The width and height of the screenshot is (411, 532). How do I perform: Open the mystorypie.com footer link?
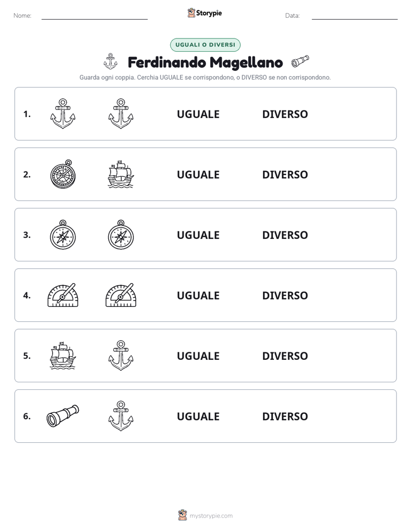pos(211,516)
